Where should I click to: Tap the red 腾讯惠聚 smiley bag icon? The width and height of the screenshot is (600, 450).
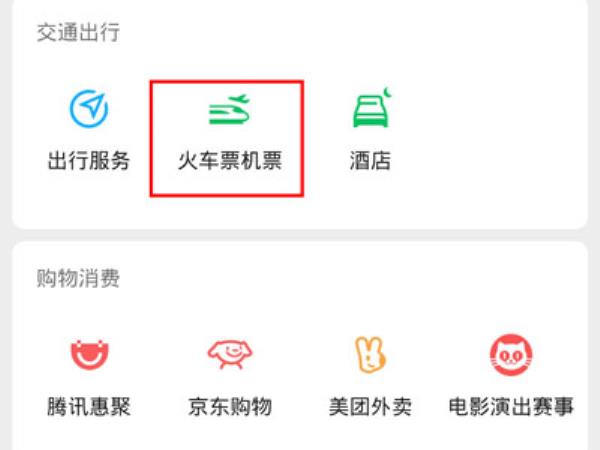(x=90, y=355)
